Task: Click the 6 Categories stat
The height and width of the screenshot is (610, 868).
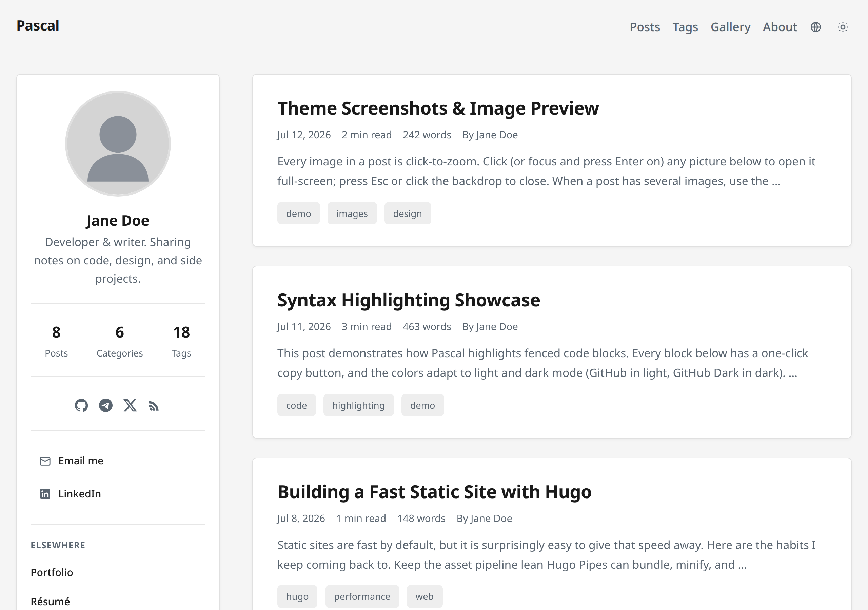Action: coord(119,341)
